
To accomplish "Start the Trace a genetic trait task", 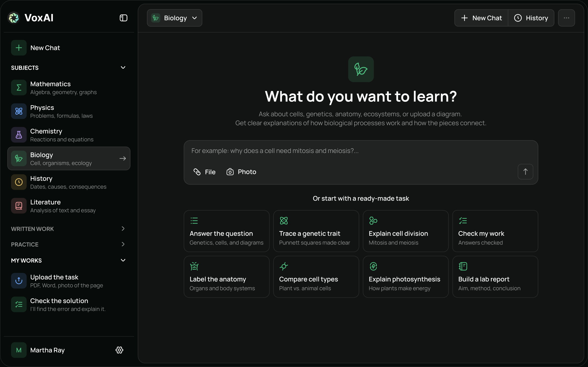I will (316, 231).
